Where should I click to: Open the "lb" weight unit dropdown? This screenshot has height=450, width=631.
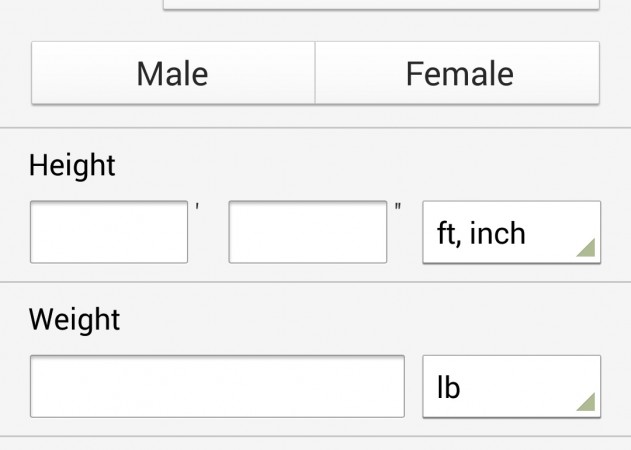pos(511,386)
